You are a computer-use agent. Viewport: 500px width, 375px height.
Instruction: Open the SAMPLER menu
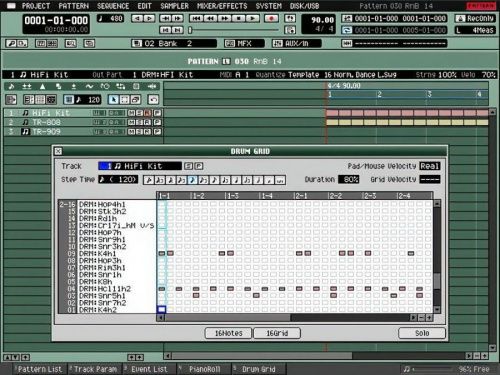tap(174, 6)
